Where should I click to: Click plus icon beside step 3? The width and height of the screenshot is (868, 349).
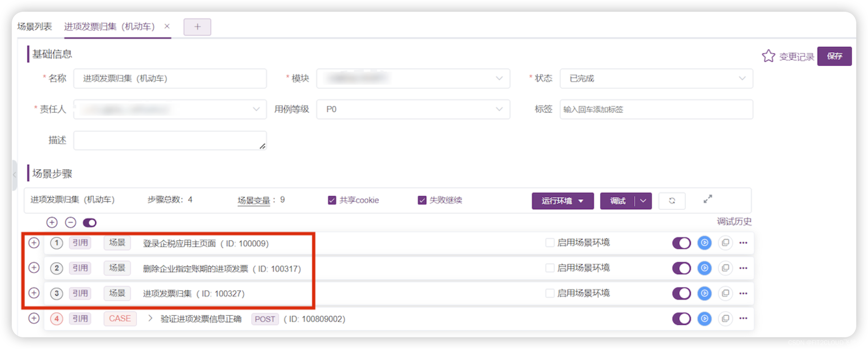tap(34, 293)
